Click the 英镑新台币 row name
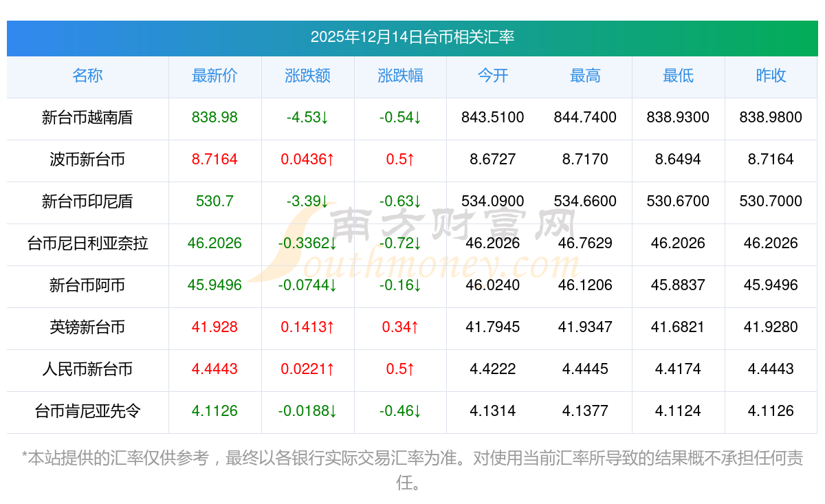The height and width of the screenshot is (504, 825). [87, 327]
